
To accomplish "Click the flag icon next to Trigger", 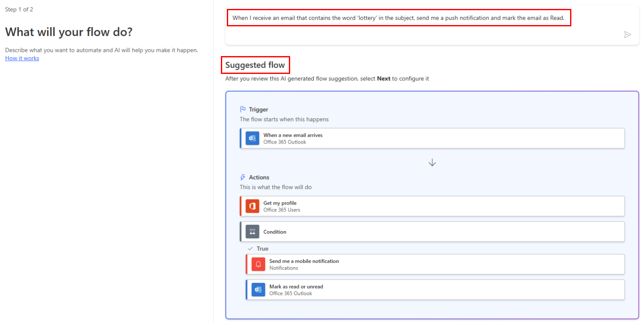I will coord(243,109).
